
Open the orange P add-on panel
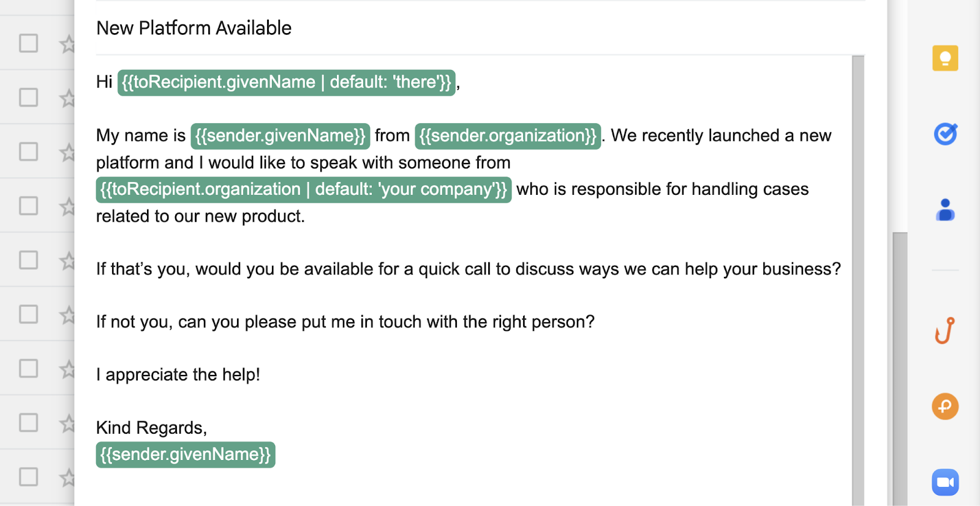945,406
